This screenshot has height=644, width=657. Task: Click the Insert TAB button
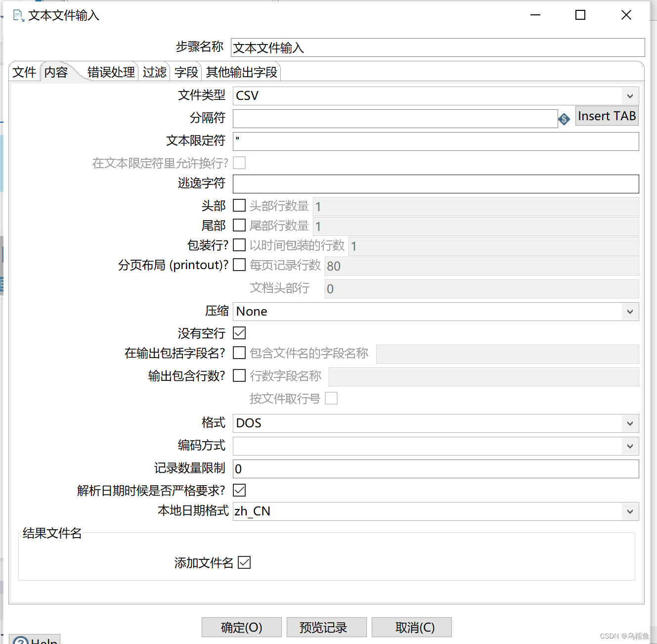pyautogui.click(x=607, y=116)
